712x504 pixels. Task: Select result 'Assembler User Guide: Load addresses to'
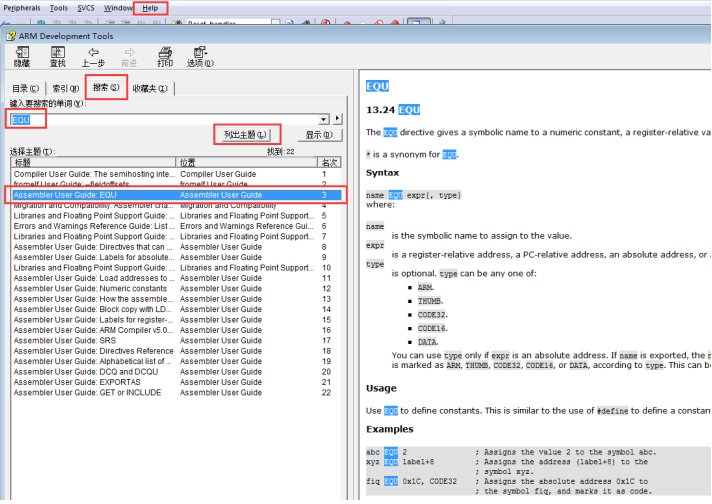[x=176, y=278]
